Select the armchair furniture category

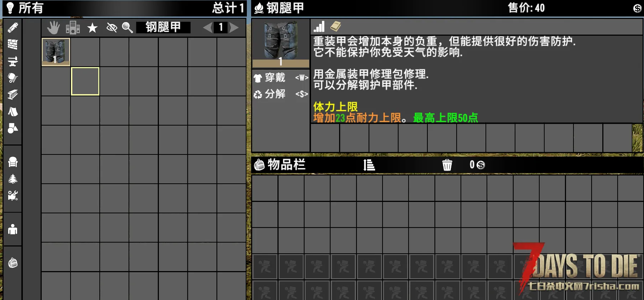13,162
